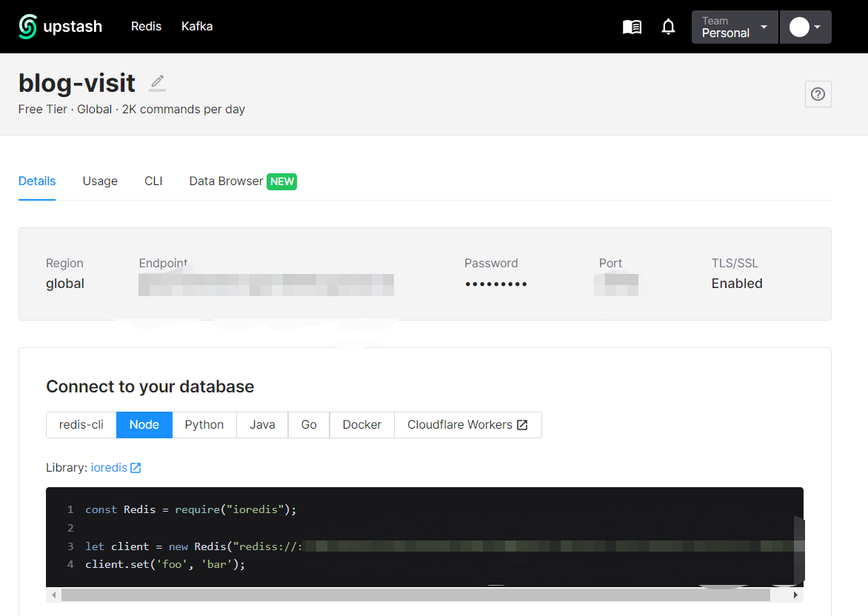Screen dimensions: 868x616
Task: Click the pencil icon to rename blog-visit
Action: (157, 82)
